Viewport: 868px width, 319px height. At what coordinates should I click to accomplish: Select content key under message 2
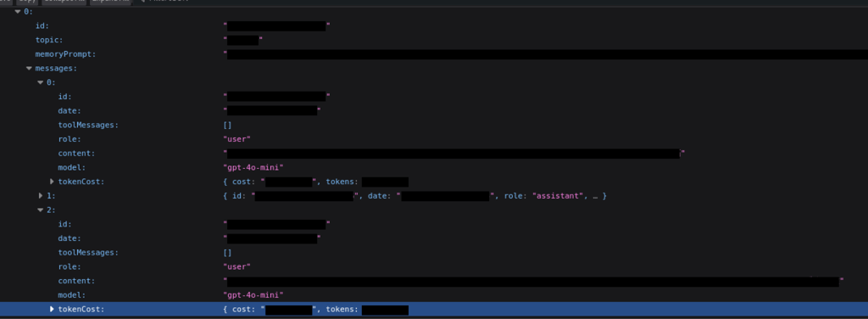[x=76, y=281]
